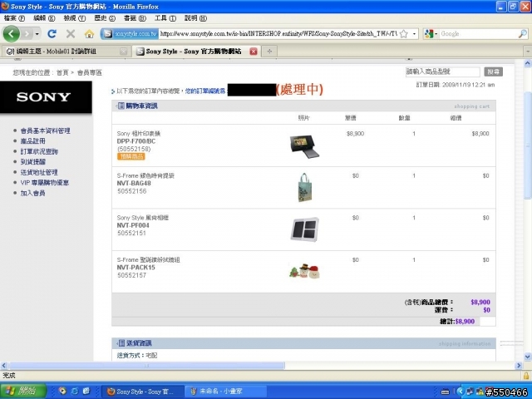Click the gray 搜尋 search button
This screenshot has height=399, width=532.
493,71
